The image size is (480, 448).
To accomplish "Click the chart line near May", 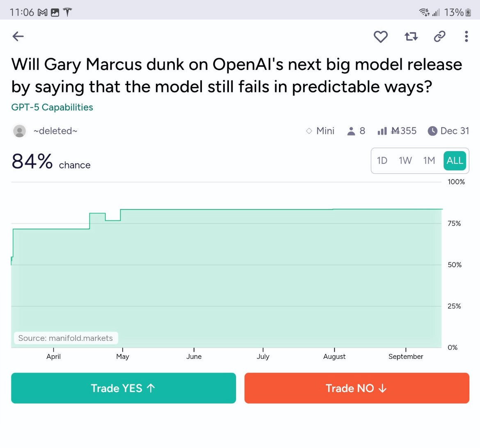I will click(122, 209).
